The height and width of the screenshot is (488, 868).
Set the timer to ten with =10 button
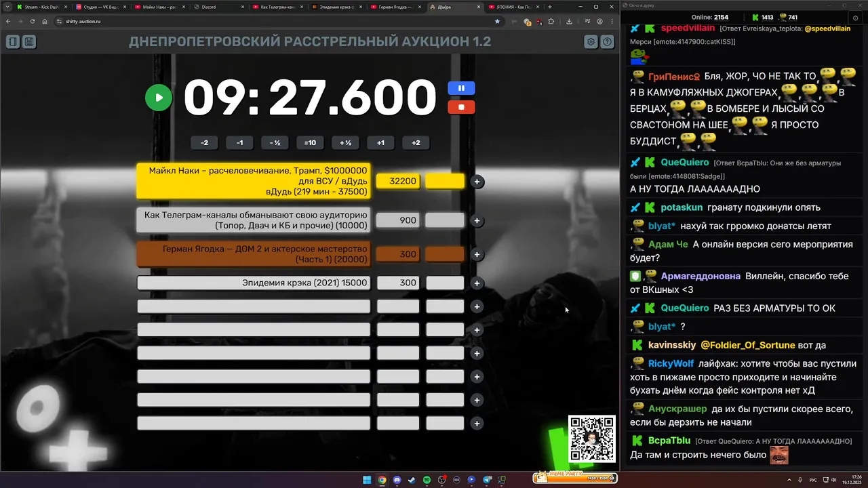[x=310, y=142]
